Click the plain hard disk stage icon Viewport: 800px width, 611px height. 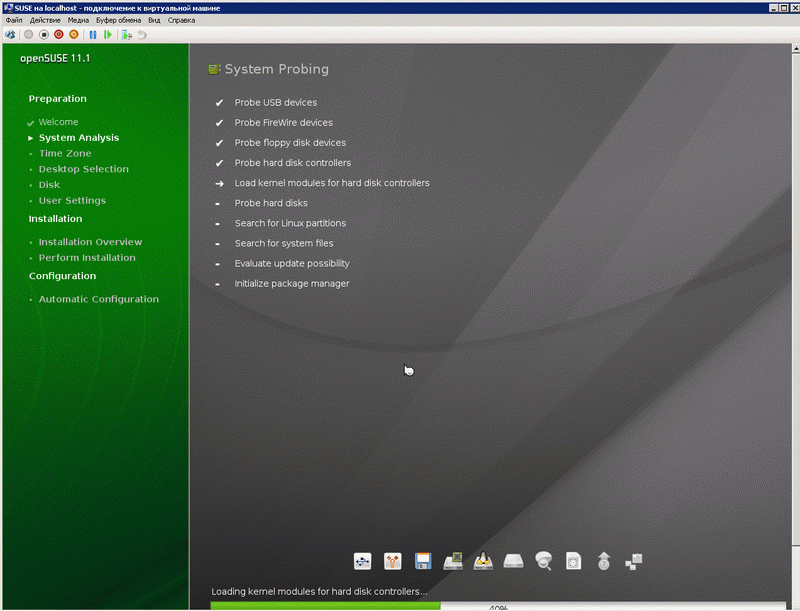(513, 561)
